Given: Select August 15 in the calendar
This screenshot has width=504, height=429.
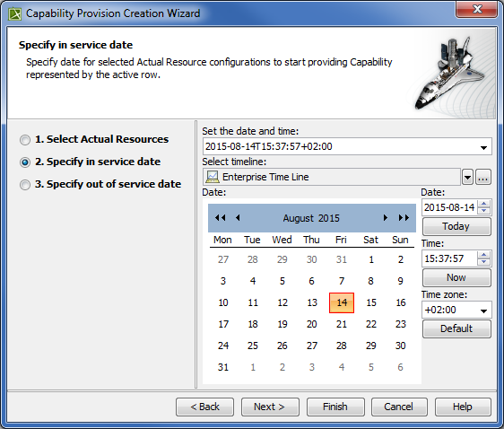Looking at the screenshot, I should [x=371, y=302].
